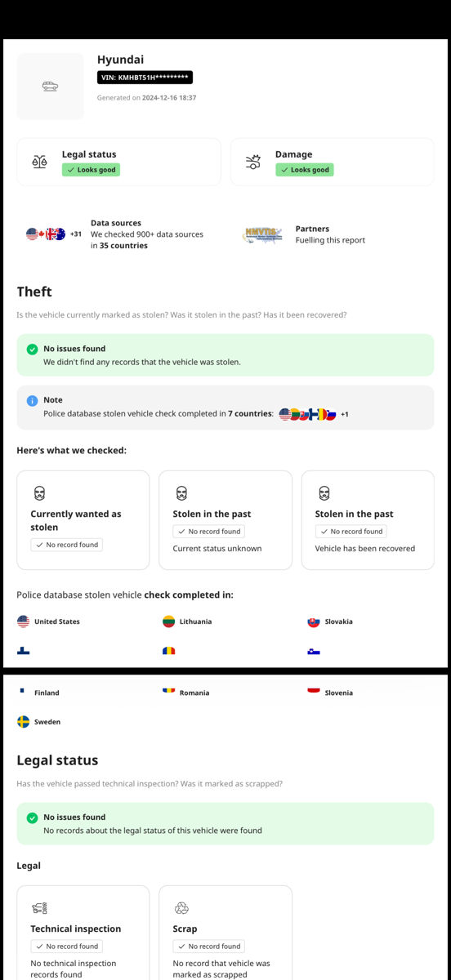This screenshot has width=451, height=980.
Task: Click the thief mask icon above Currently wanted
Action: (x=39, y=493)
